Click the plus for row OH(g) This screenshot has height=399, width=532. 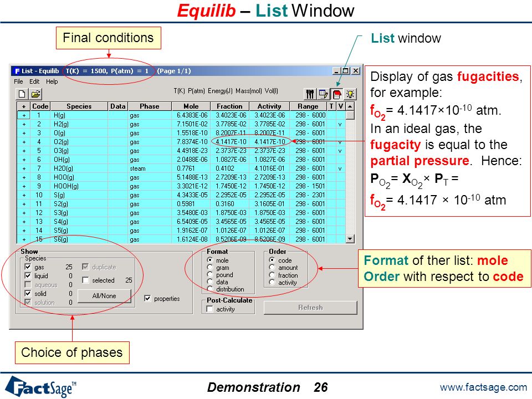pos(24,160)
